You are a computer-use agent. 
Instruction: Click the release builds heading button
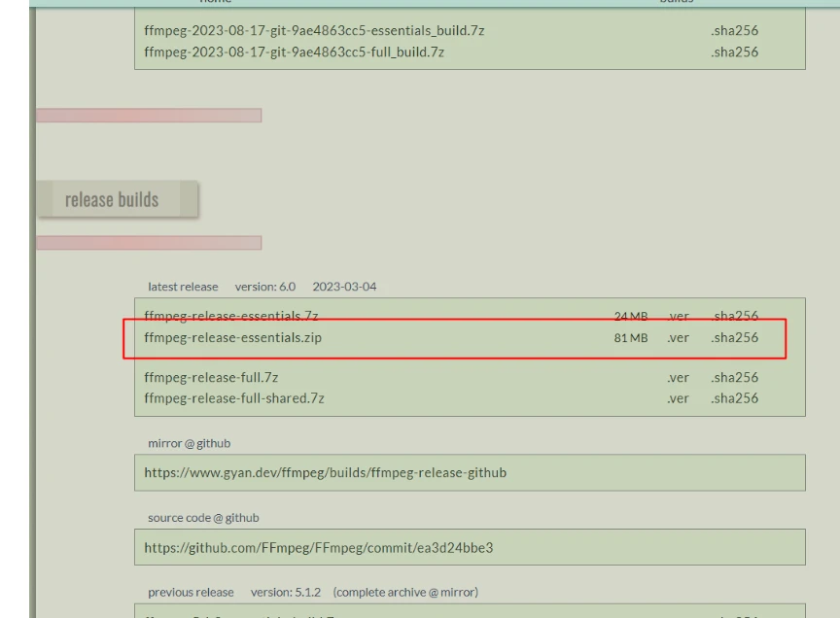click(x=118, y=199)
